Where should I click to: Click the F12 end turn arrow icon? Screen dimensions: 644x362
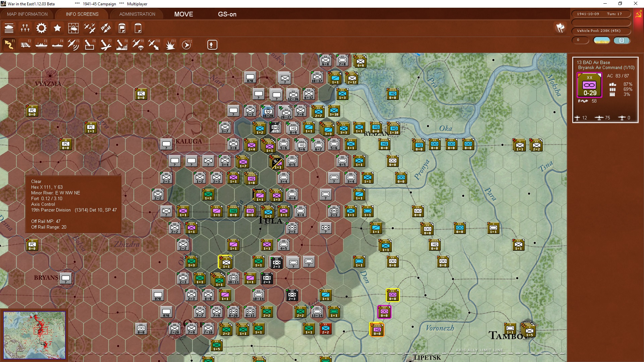[186, 45]
